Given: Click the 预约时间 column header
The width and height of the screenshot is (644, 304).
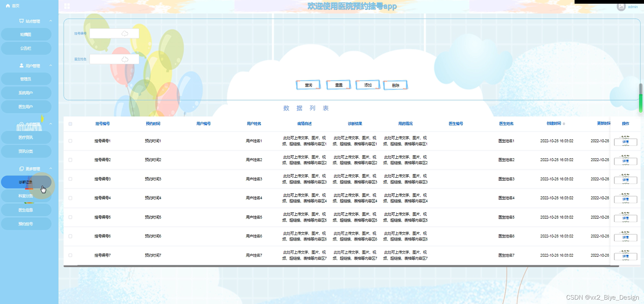Looking at the screenshot, I should click(x=153, y=124).
